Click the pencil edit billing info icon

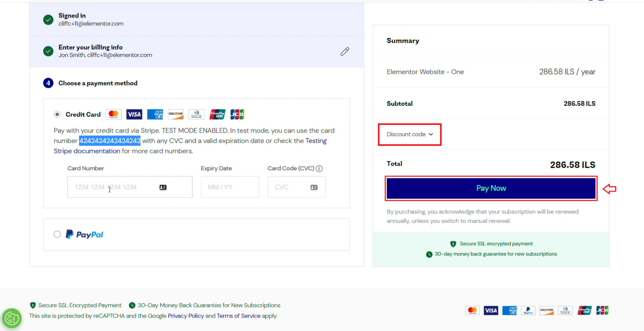pyautogui.click(x=345, y=52)
